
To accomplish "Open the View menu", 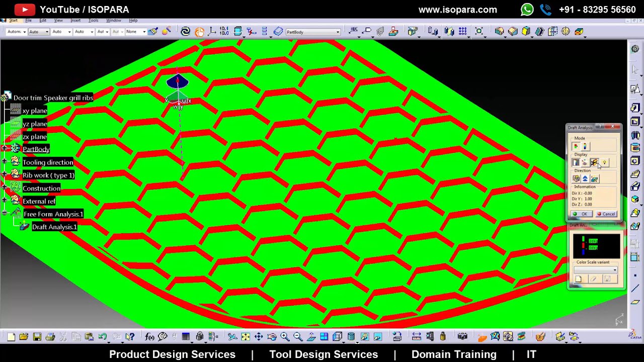I will click(x=58, y=21).
